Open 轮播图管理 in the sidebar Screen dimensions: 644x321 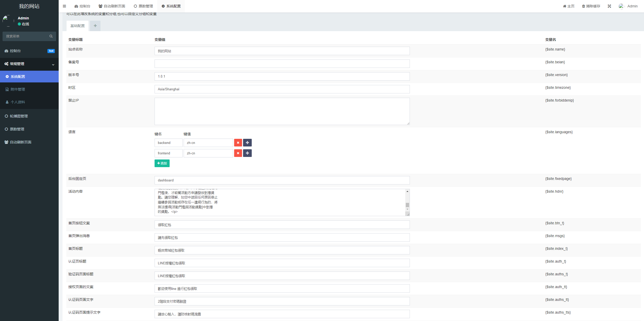coord(19,116)
